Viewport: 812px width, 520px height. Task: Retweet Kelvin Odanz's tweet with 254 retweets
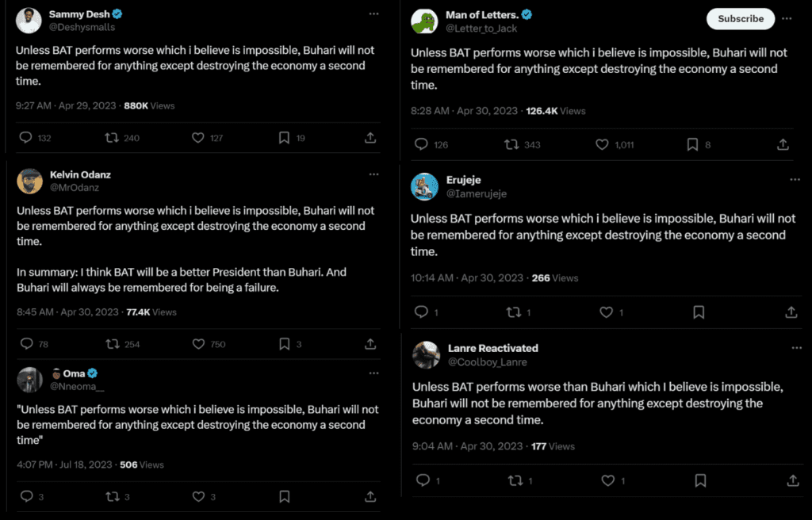coord(113,344)
